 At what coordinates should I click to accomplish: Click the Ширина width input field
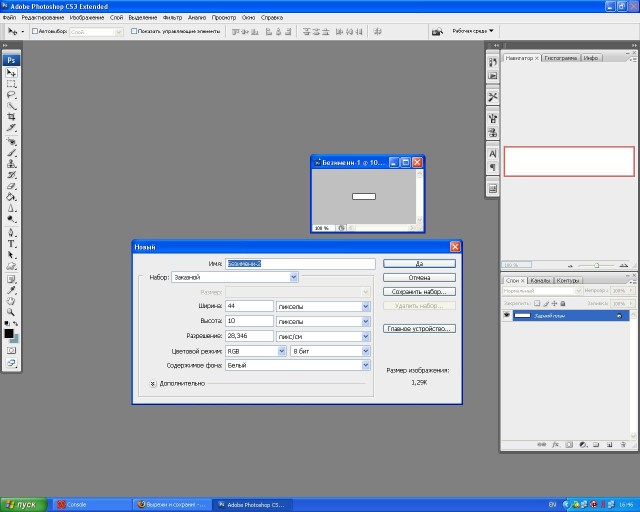[x=249, y=306]
